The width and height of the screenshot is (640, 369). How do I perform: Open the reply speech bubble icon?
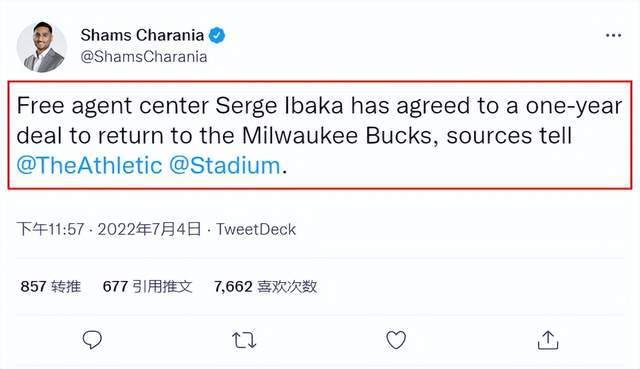[x=92, y=340]
